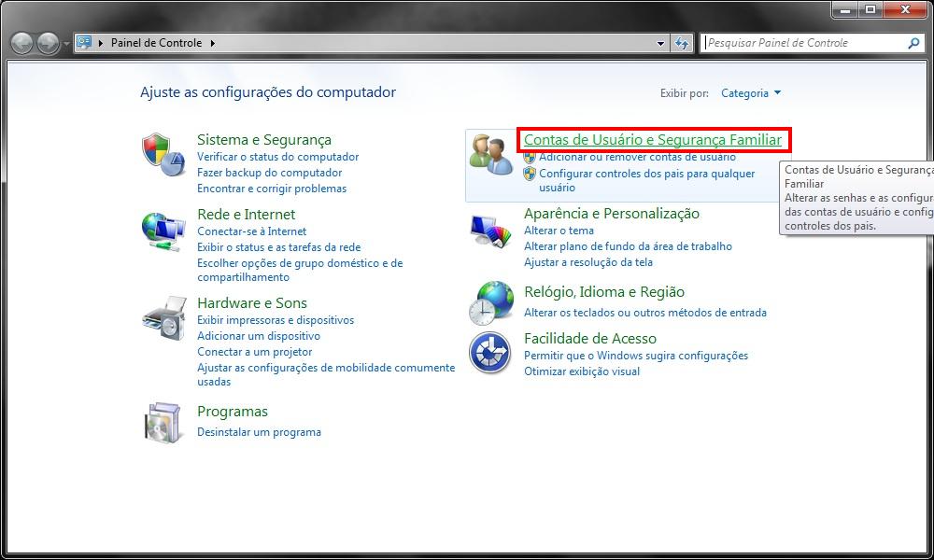Click Exibir impressoras e dispositivos
This screenshot has height=560, width=934.
pyautogui.click(x=276, y=320)
